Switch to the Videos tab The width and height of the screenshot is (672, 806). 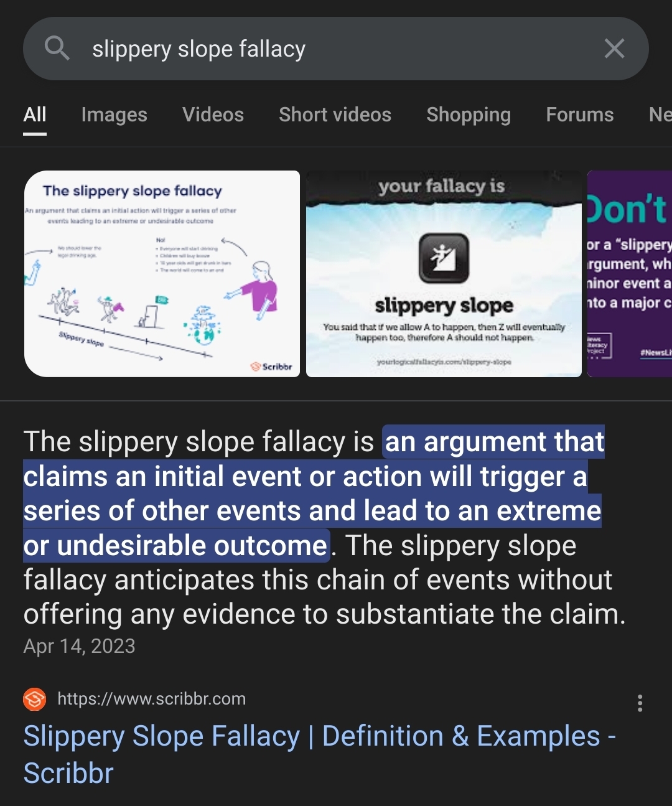pyautogui.click(x=213, y=115)
